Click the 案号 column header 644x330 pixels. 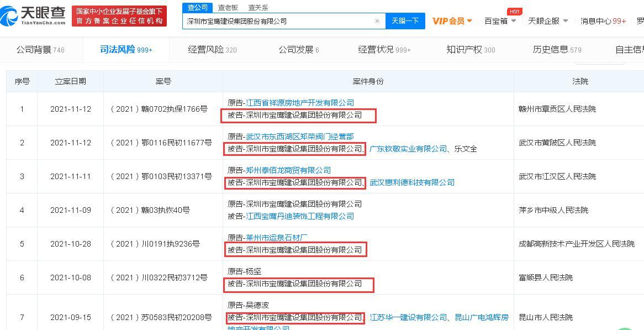[x=163, y=81]
